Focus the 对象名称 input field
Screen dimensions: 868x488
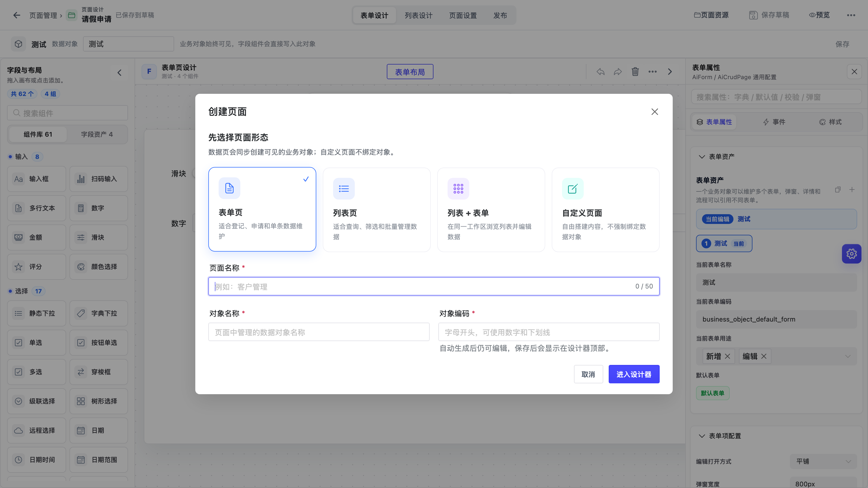pyautogui.click(x=319, y=332)
